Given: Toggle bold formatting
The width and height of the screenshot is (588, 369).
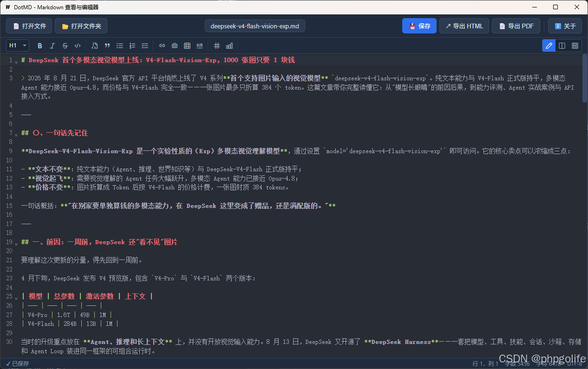Looking at the screenshot, I should [40, 45].
